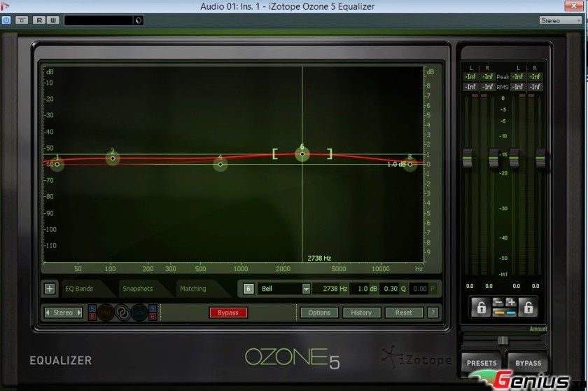
Task: Click the left arrow on Stereo mode selector
Action: (x=48, y=313)
